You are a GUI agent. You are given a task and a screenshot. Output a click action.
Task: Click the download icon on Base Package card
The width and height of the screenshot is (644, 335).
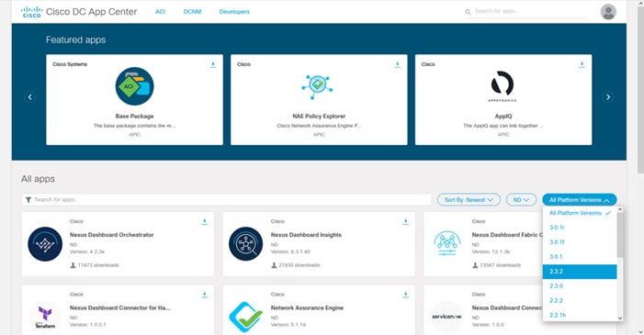[213, 64]
